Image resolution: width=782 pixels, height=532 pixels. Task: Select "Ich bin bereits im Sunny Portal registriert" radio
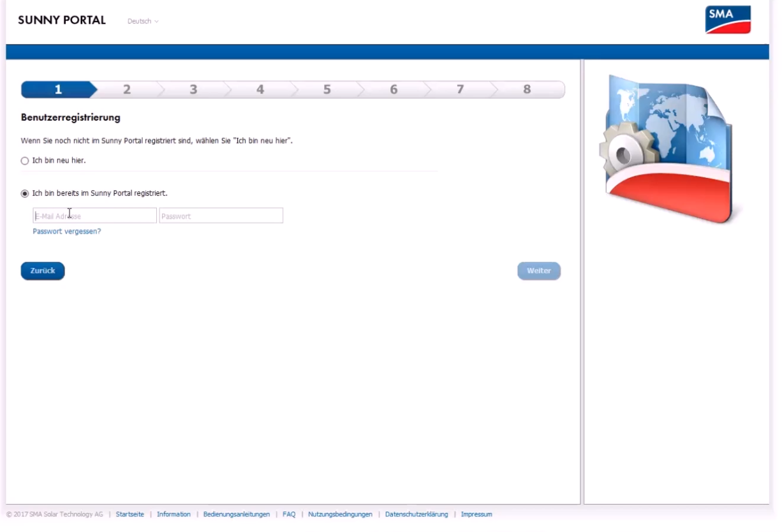[x=25, y=193]
